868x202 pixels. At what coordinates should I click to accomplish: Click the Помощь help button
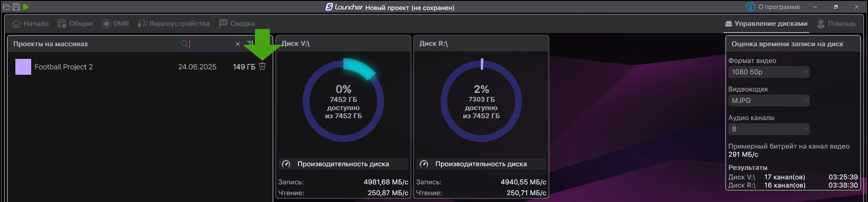836,24
